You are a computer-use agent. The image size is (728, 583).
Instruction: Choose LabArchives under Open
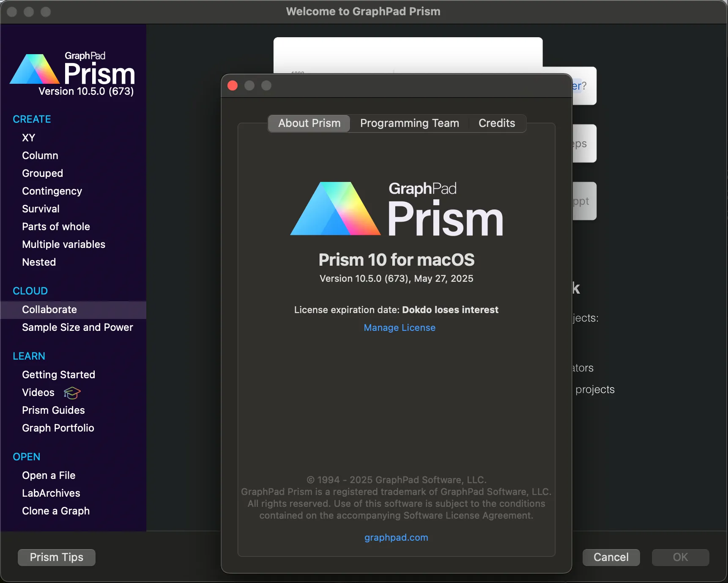51,493
